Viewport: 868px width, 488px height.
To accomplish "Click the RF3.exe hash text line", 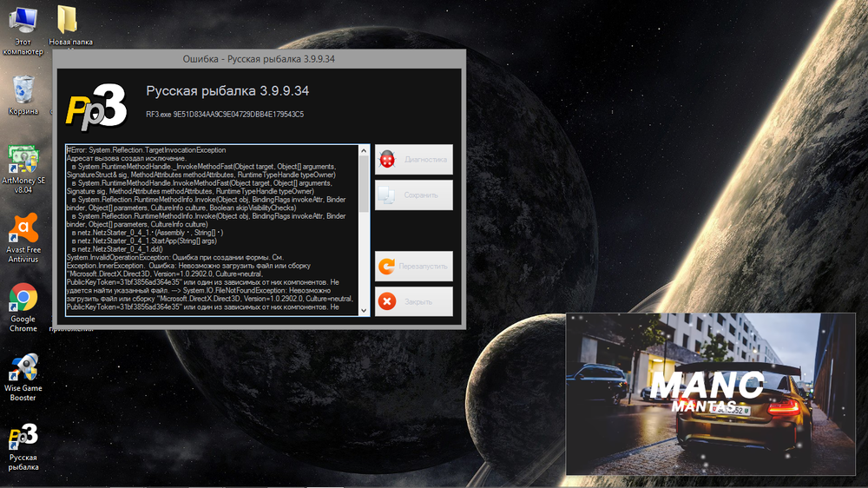I will (224, 114).
